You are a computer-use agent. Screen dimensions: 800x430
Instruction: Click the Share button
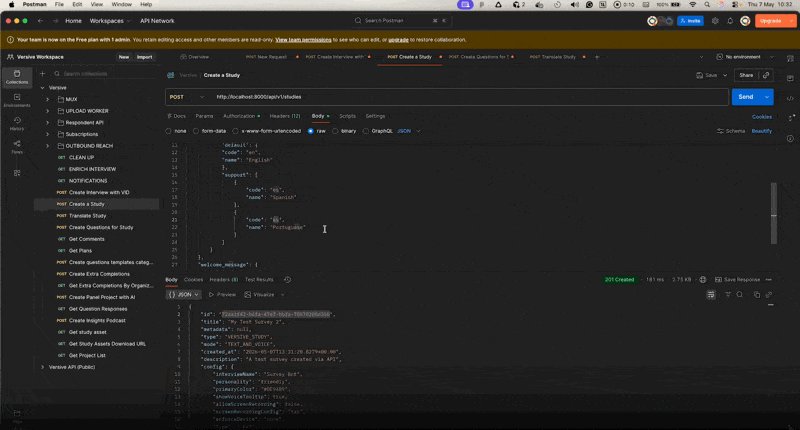[746, 75]
